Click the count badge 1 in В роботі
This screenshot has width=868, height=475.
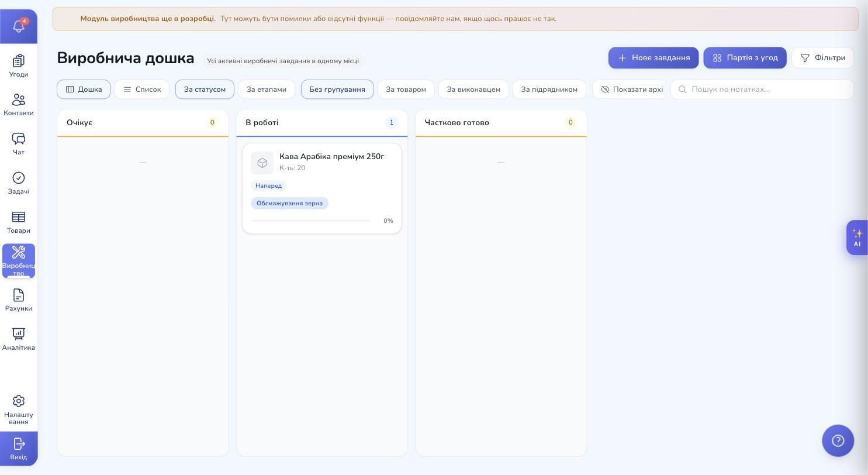click(x=392, y=123)
